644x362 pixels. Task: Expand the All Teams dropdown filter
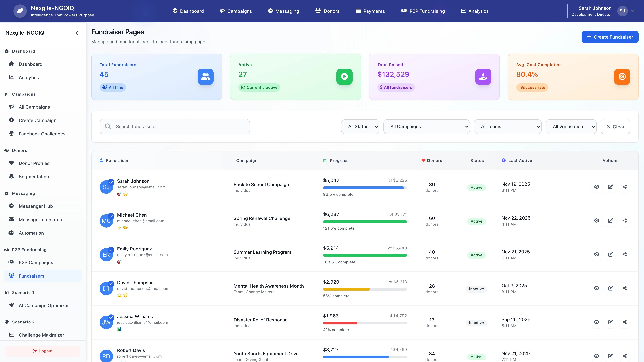pos(508,126)
